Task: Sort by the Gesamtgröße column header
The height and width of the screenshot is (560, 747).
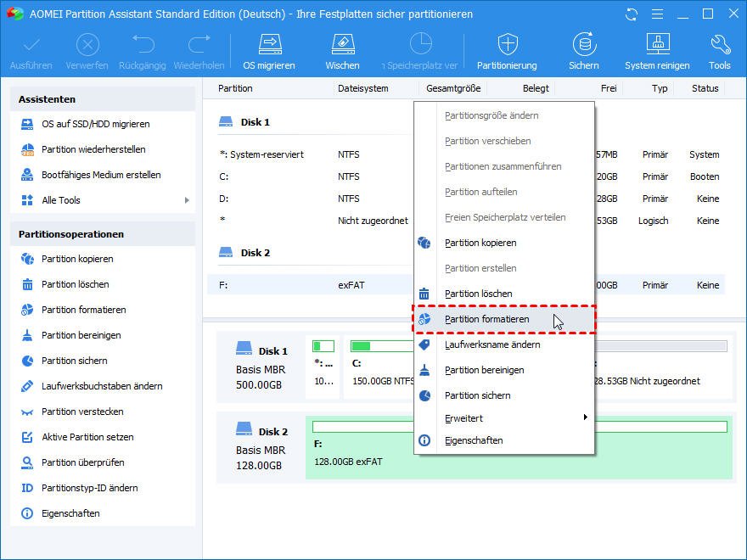Action: click(453, 88)
